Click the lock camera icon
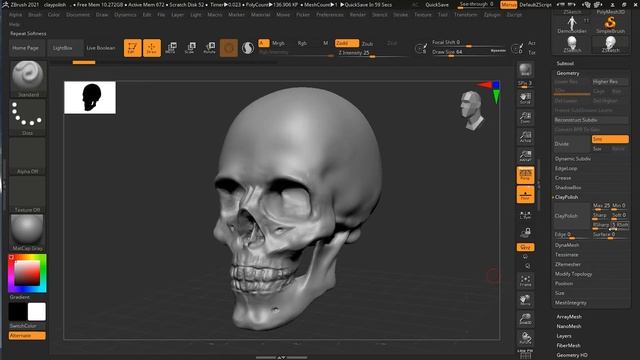 click(525, 233)
